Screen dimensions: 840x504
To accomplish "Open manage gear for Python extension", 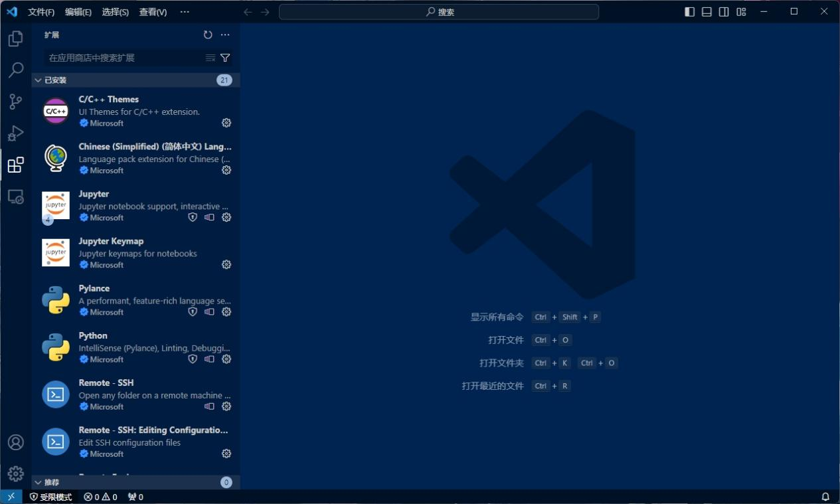I will point(226,359).
